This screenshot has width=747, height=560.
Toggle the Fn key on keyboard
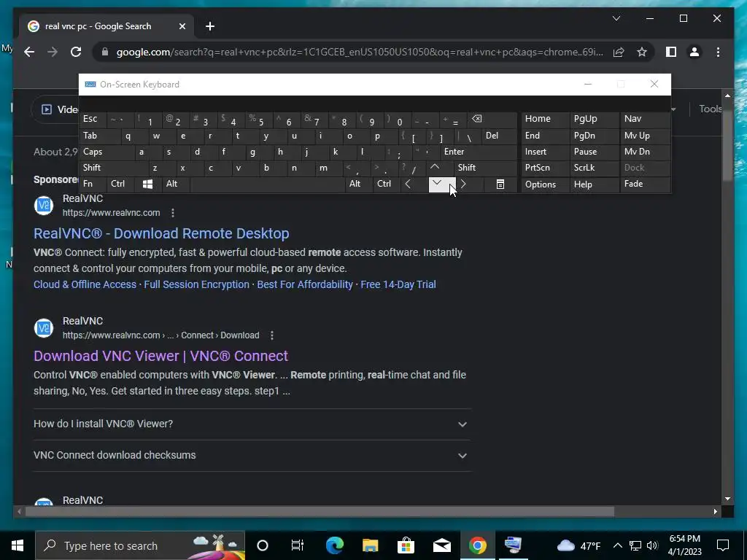tap(93, 184)
